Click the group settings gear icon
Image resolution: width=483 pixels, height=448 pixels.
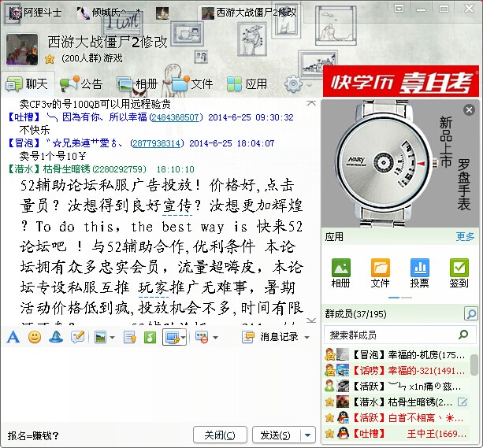(293, 83)
